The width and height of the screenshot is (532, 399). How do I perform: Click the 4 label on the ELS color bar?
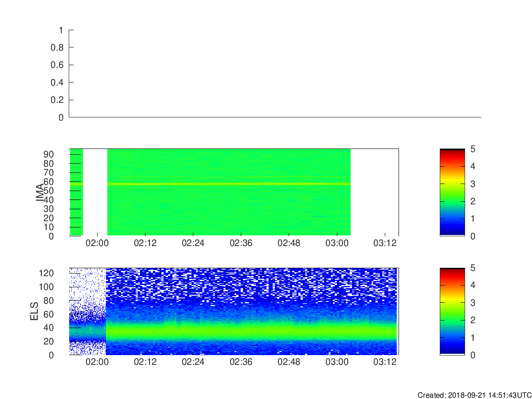point(472,285)
